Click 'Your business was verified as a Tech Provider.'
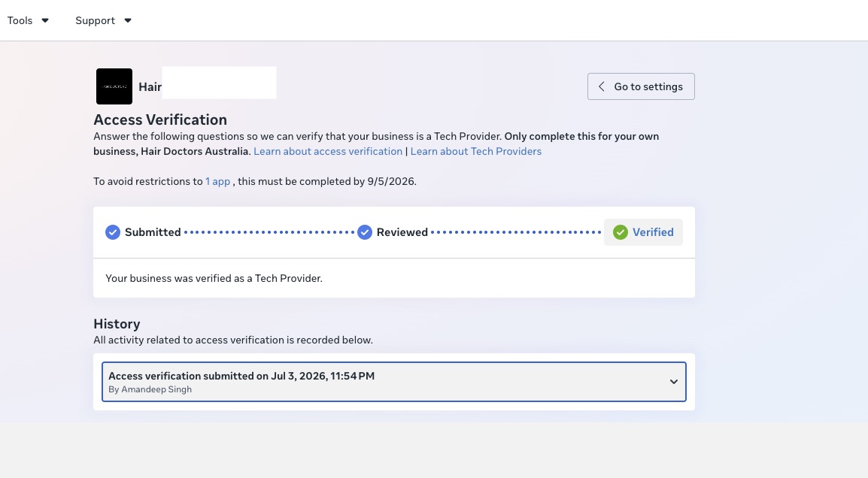This screenshot has height=478, width=868. [214, 278]
